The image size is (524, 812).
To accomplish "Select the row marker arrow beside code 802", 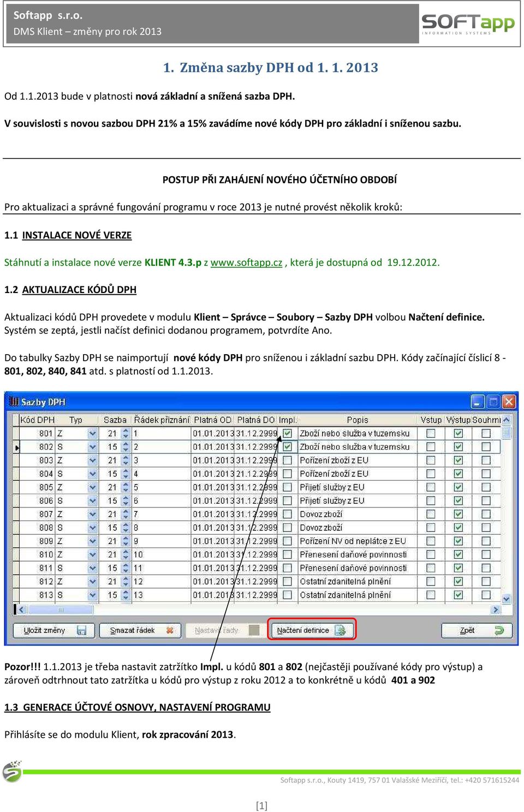I will point(17,447).
